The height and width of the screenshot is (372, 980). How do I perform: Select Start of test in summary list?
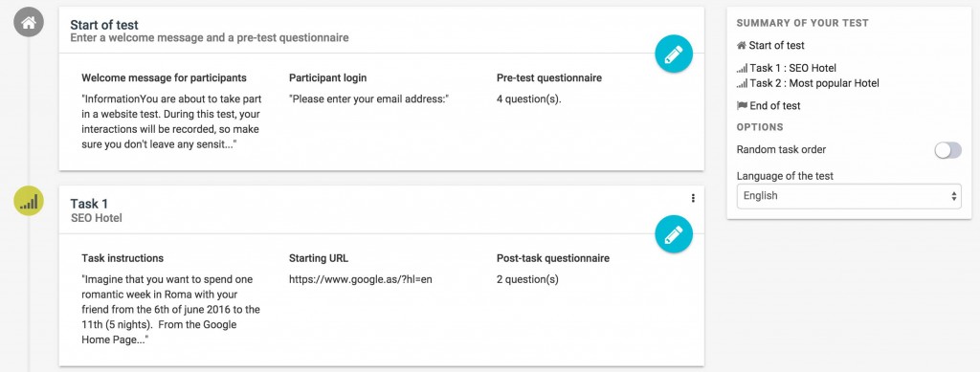777,46
